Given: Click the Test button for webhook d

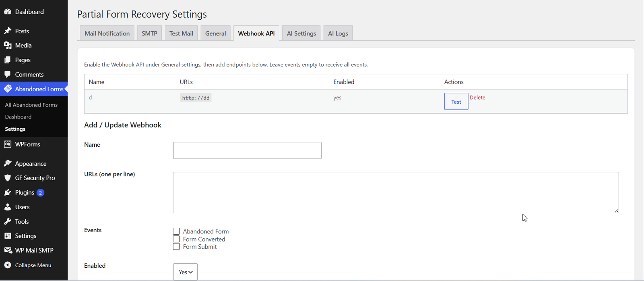Looking at the screenshot, I should (x=456, y=102).
